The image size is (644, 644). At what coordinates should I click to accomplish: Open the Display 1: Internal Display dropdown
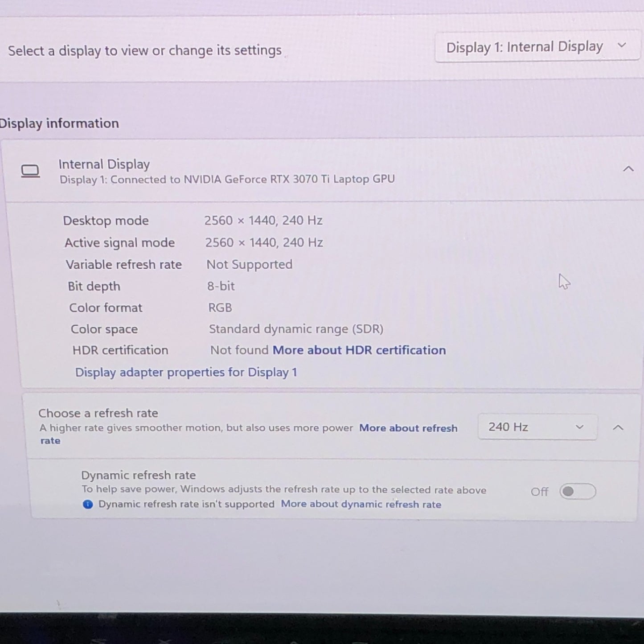click(537, 46)
